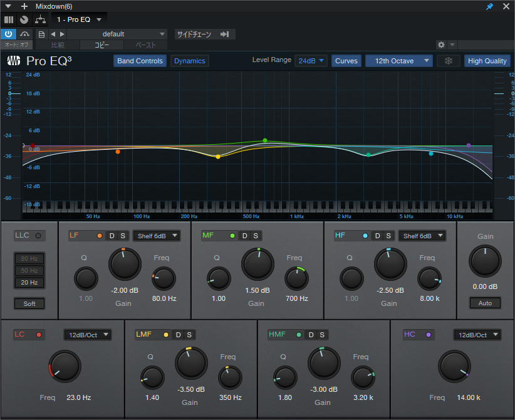Toggle the plugin power bypass button
Viewport: 515px width, 420px height.
pos(8,34)
